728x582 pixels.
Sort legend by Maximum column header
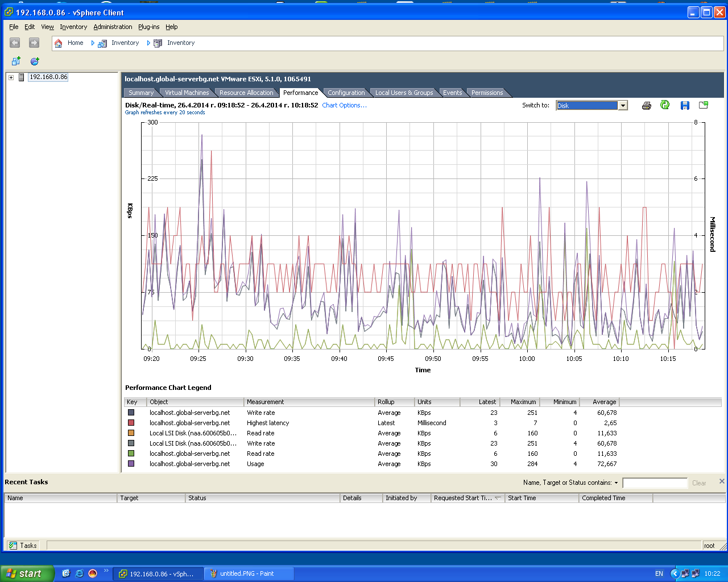click(520, 402)
